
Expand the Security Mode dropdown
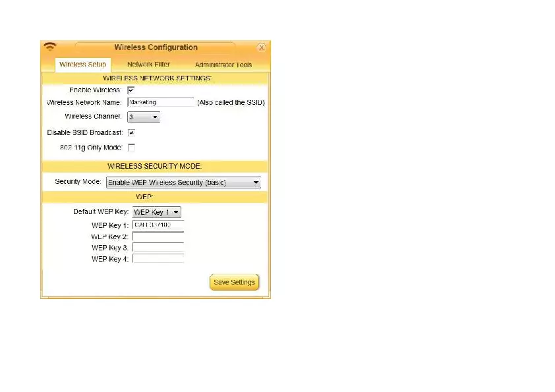(183, 182)
